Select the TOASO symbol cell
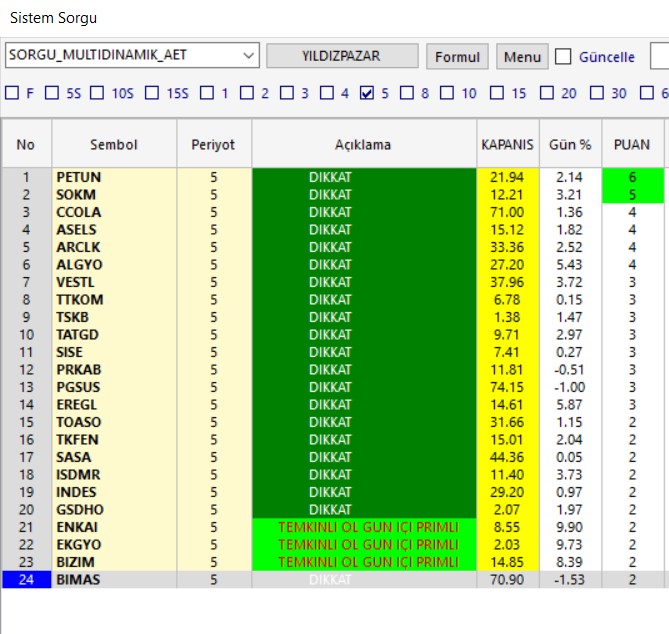The image size is (669, 634). pos(114,422)
